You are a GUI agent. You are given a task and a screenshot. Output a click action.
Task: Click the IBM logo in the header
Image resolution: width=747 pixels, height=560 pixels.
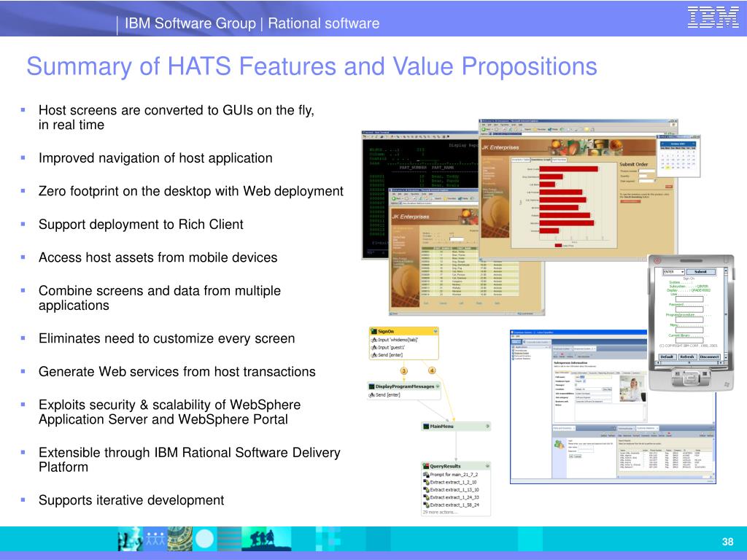[713, 17]
